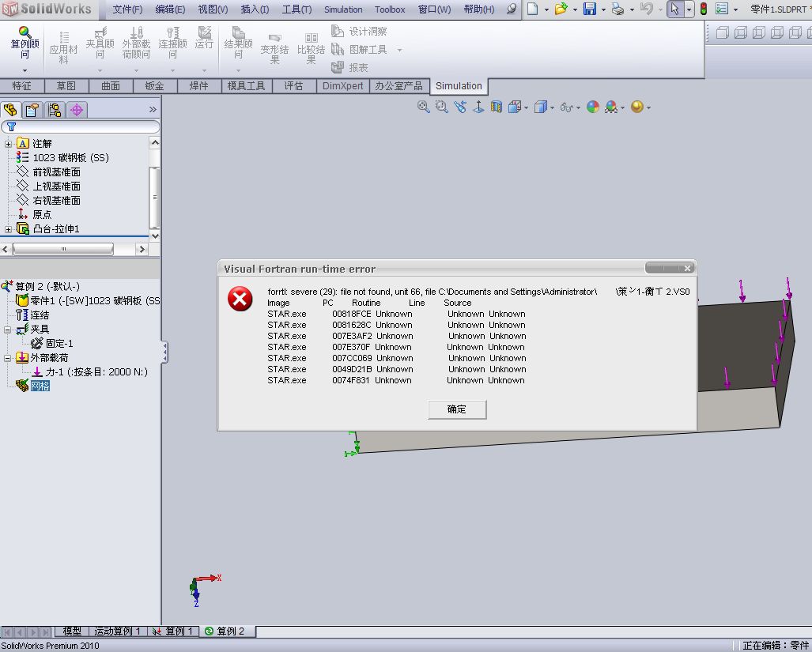
Task: Open the Save button dropdown arrow
Action: [x=603, y=9]
